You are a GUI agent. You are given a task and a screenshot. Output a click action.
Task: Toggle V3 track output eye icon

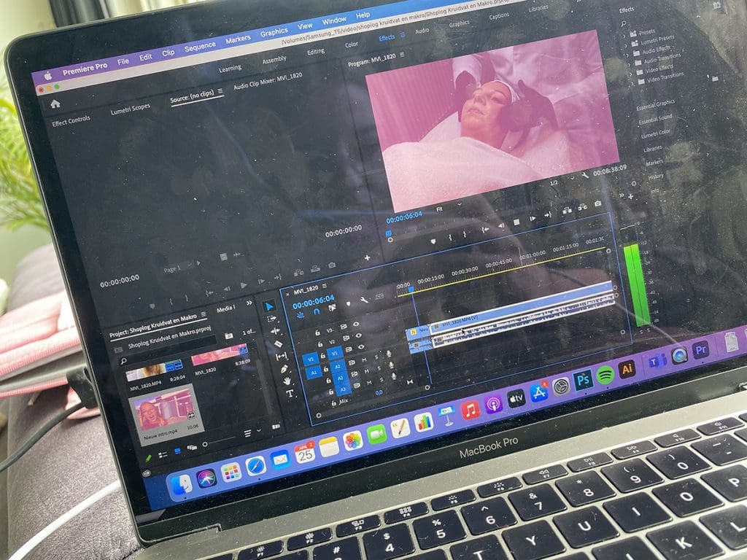[357, 324]
